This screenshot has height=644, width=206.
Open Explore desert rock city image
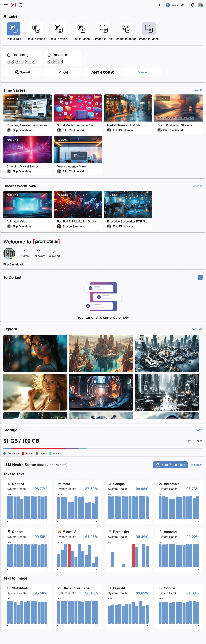(x=101, y=353)
